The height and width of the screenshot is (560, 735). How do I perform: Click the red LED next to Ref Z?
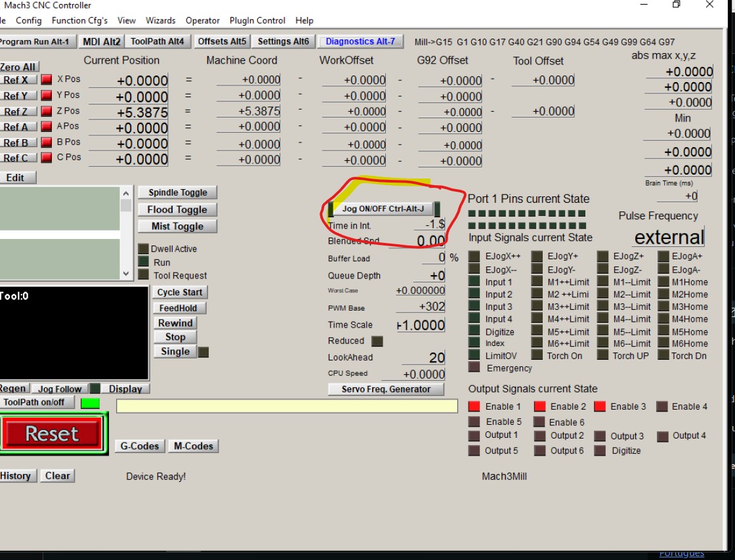(47, 111)
